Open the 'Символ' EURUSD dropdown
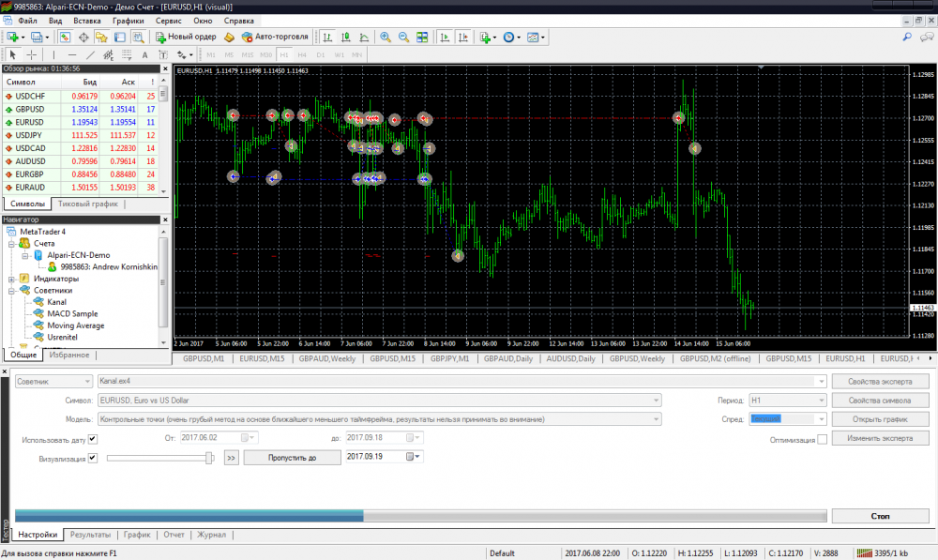The width and height of the screenshot is (938, 560). [x=379, y=401]
